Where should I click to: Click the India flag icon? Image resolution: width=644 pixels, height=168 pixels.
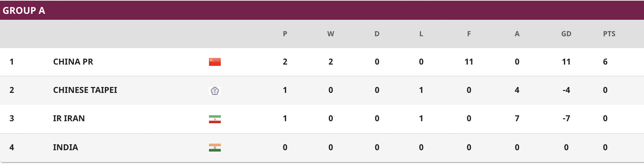pos(215,148)
